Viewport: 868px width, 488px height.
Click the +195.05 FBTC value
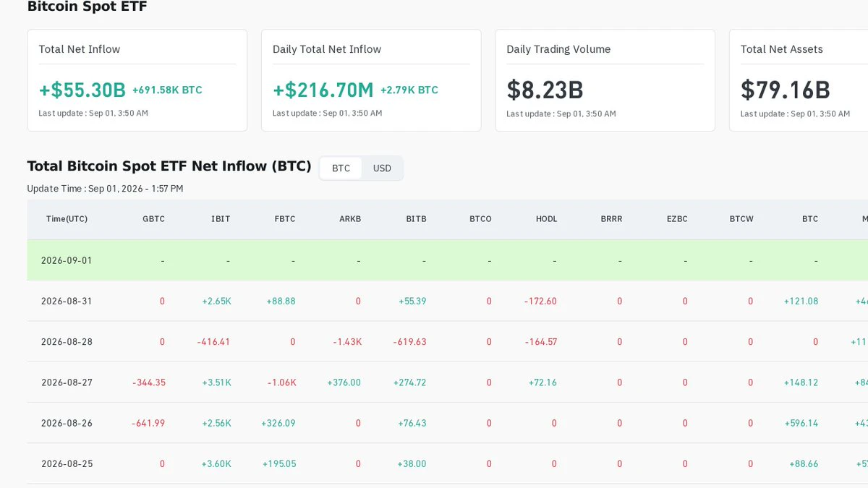tap(279, 463)
